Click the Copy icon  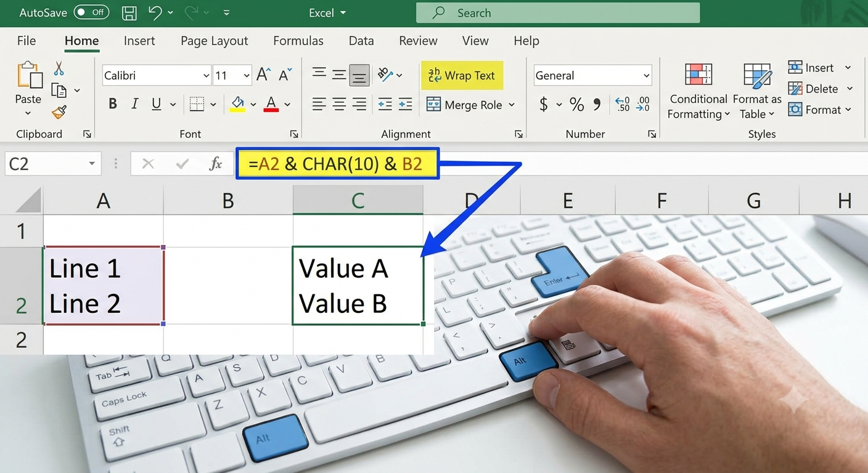pos(59,91)
